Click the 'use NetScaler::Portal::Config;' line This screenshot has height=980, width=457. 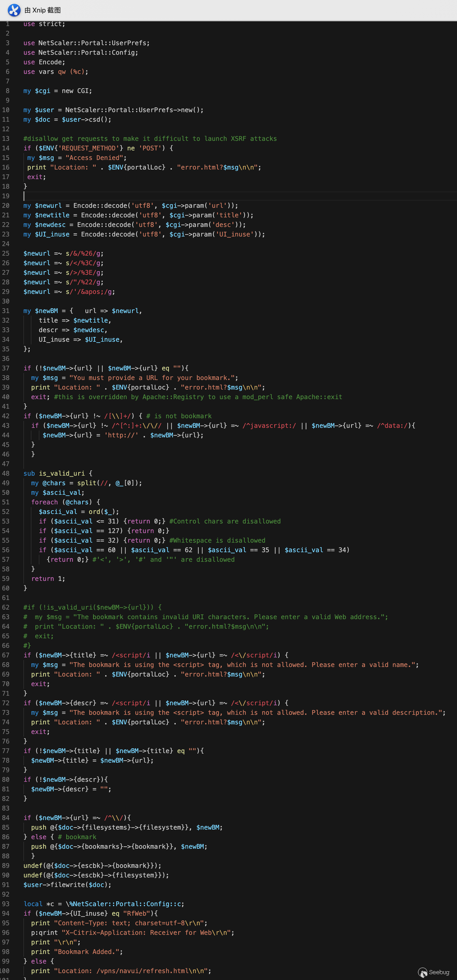81,53
